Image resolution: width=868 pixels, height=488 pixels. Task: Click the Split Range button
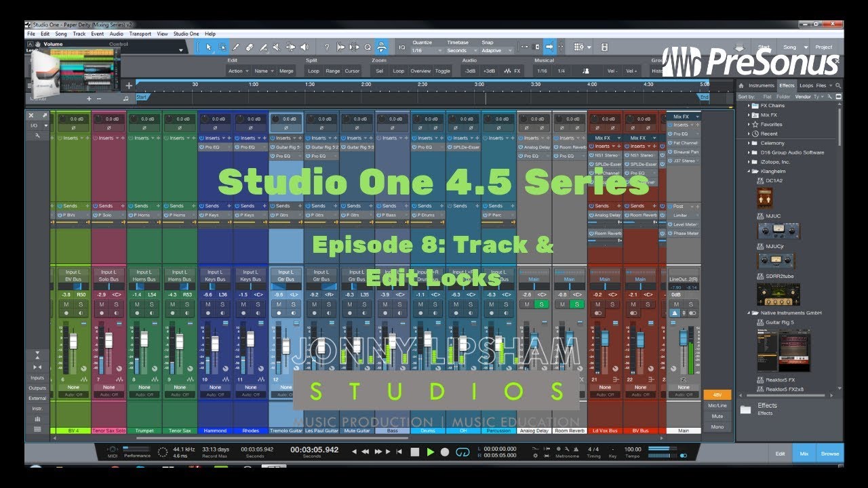(x=333, y=70)
